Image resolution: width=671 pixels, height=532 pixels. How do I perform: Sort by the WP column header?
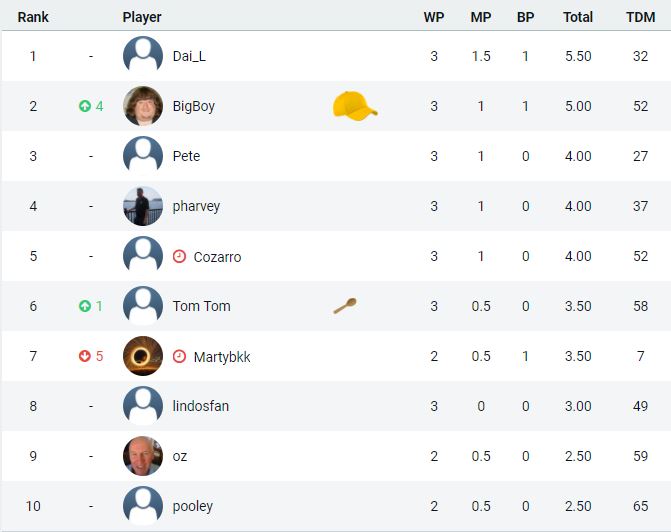[x=434, y=17]
